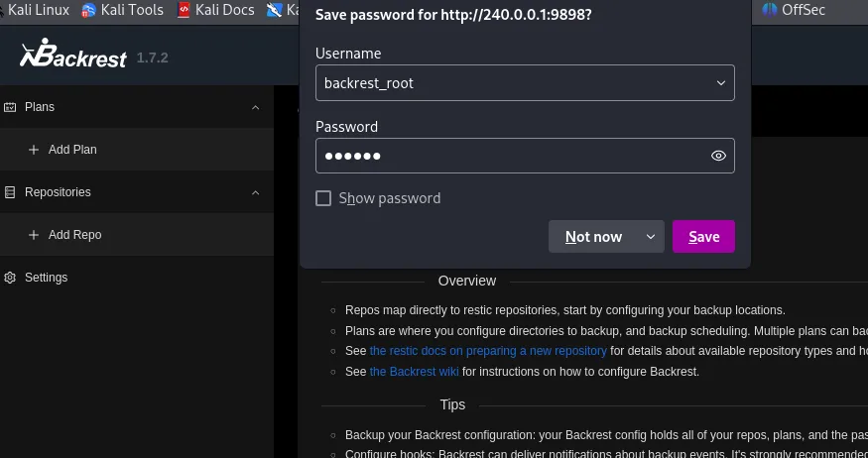Click the Backrest logo in the header
Viewport: 868px width, 458px height.
click(x=73, y=57)
